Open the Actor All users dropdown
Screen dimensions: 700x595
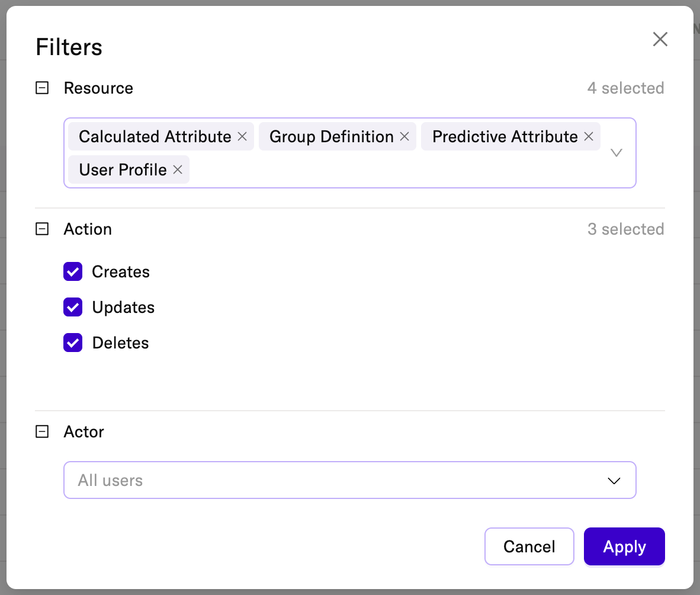332,480
